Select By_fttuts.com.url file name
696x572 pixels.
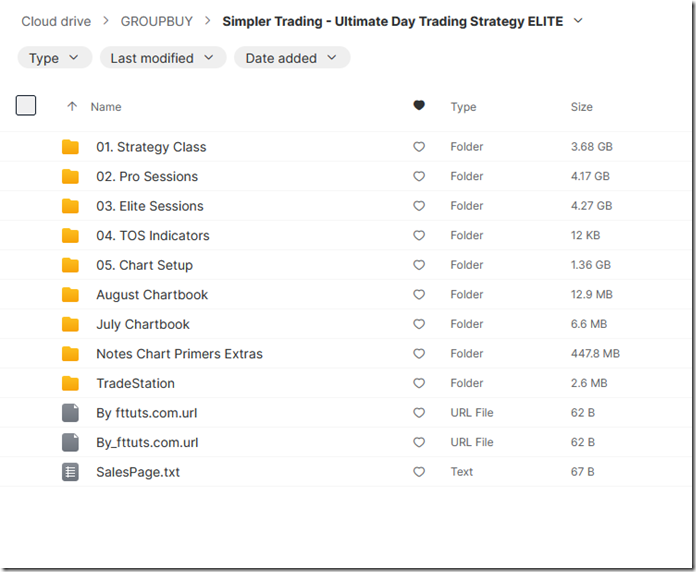147,442
